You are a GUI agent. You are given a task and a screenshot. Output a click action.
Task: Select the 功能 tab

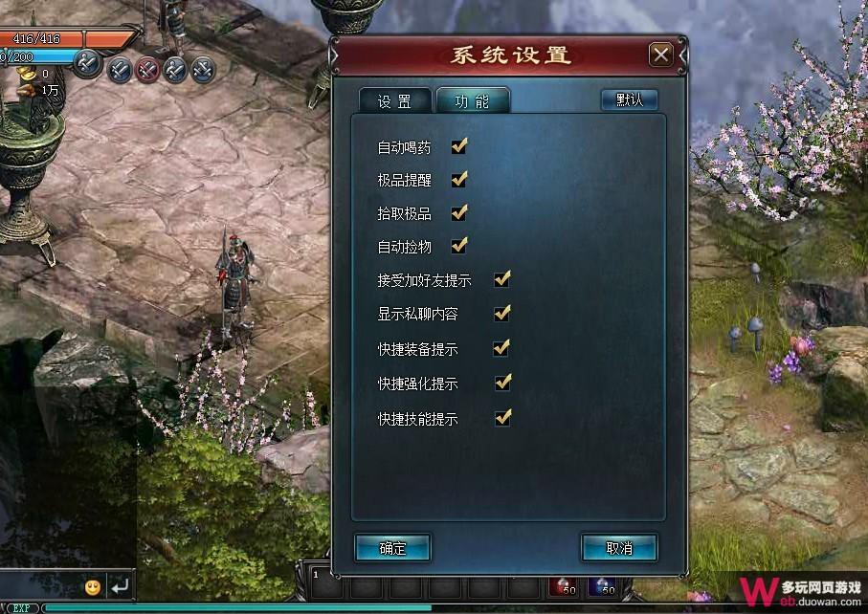point(472,100)
